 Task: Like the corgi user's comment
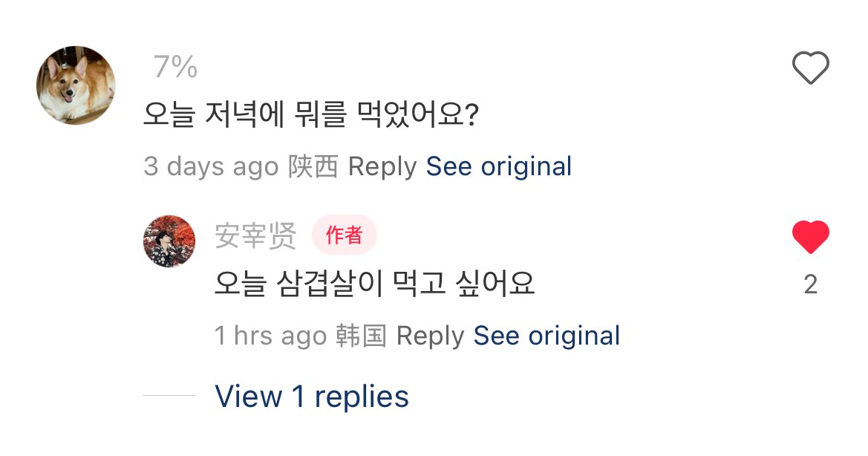pyautogui.click(x=810, y=69)
